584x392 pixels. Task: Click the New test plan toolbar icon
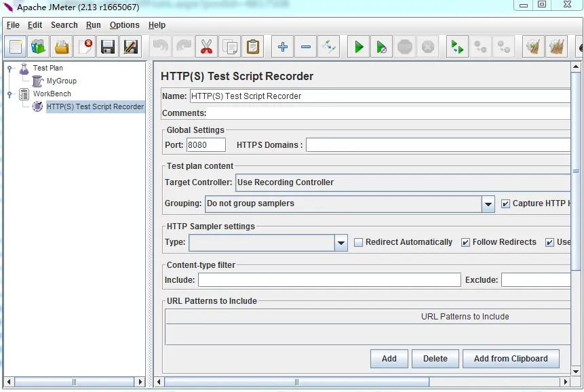click(16, 47)
